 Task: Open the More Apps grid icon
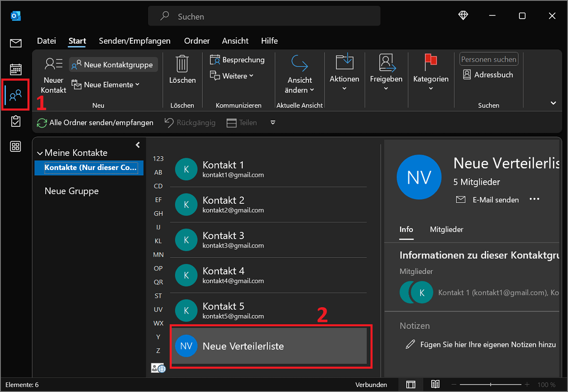16,147
